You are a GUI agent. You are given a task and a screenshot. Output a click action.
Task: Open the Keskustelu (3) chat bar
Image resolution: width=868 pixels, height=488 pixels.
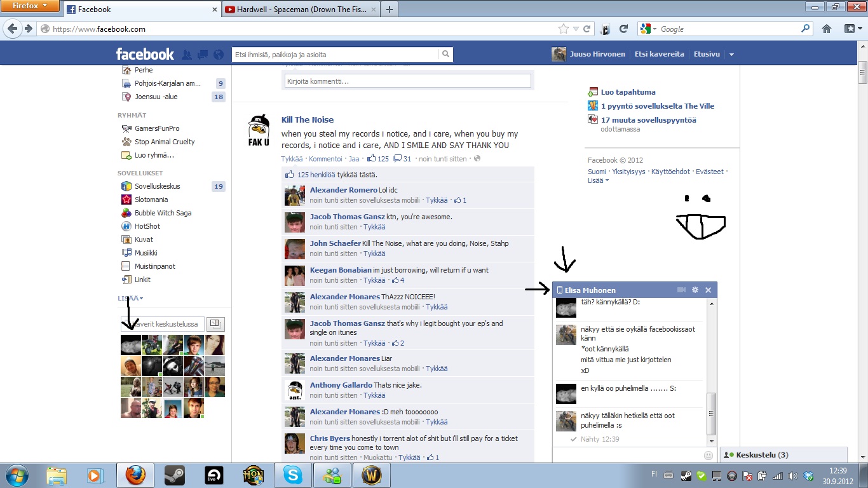point(783,455)
